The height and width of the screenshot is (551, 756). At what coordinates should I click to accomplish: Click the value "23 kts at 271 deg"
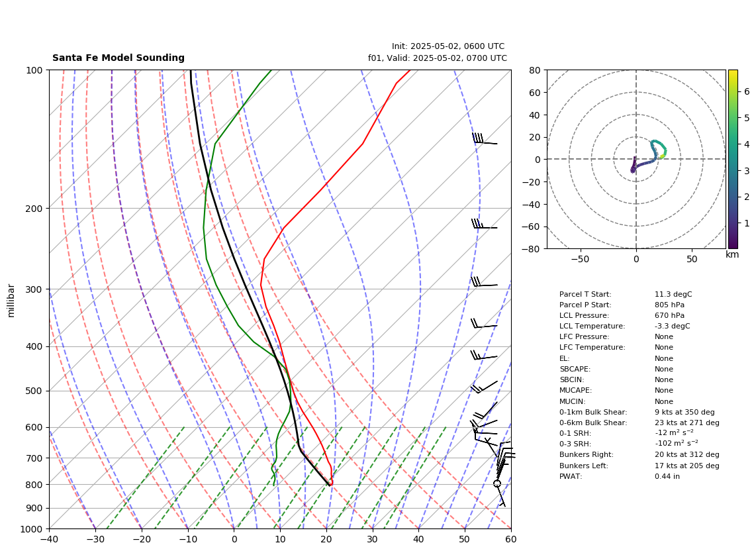(x=687, y=423)
